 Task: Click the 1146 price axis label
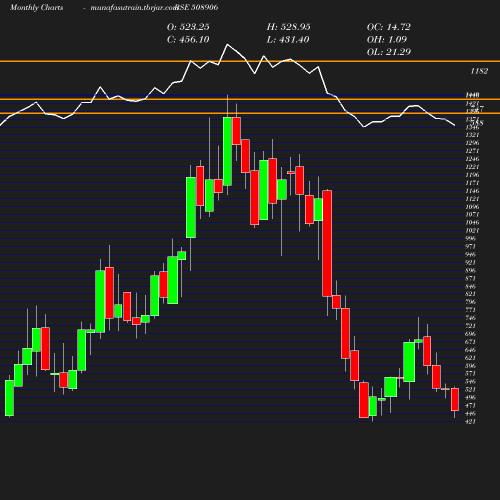pyautogui.click(x=472, y=191)
